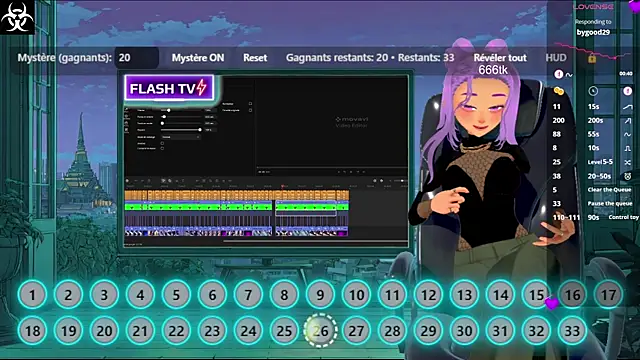Click the shuffle icon in Level5-5 row
This screenshot has width=640, height=360.
tap(627, 162)
